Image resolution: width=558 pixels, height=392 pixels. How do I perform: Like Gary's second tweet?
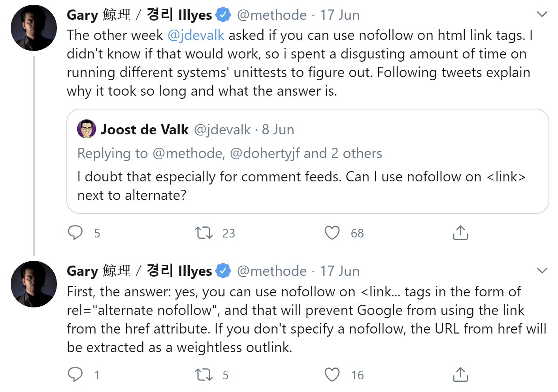point(332,374)
